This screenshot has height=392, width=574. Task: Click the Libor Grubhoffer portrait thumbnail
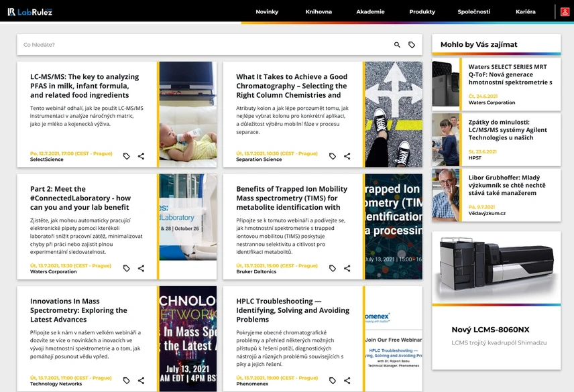[x=445, y=195]
